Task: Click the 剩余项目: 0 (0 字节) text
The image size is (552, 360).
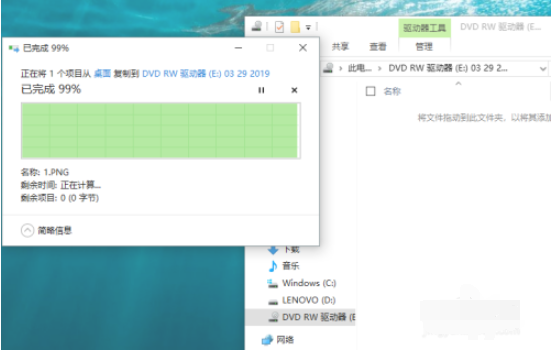Action: coord(60,198)
